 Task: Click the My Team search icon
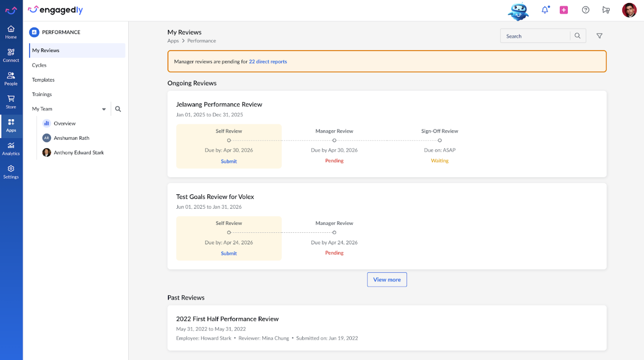[118, 109]
